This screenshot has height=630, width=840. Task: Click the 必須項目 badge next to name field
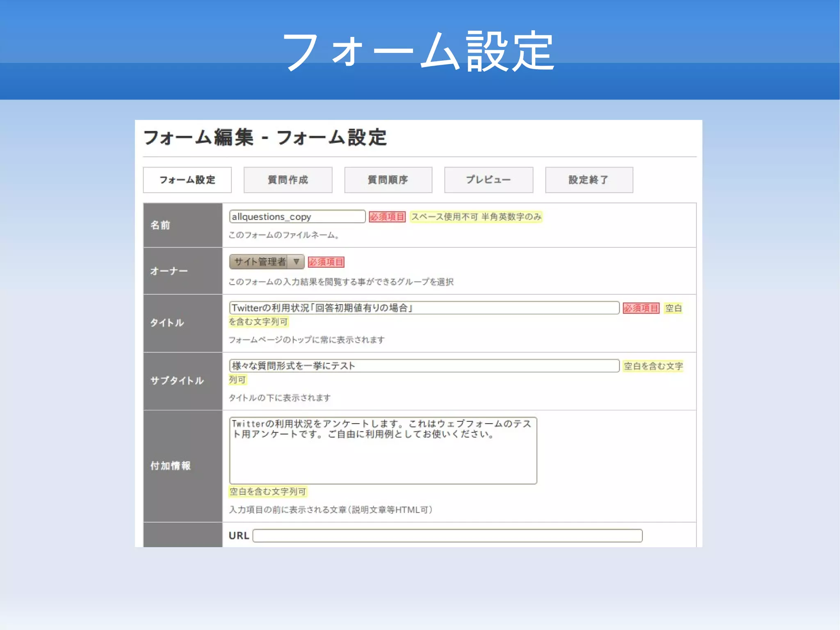click(387, 217)
